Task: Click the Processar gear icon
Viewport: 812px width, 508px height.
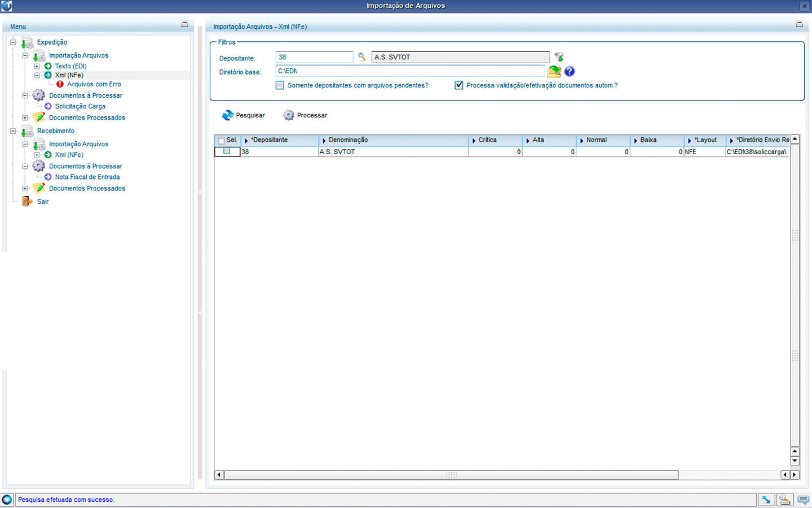Action: 289,115
